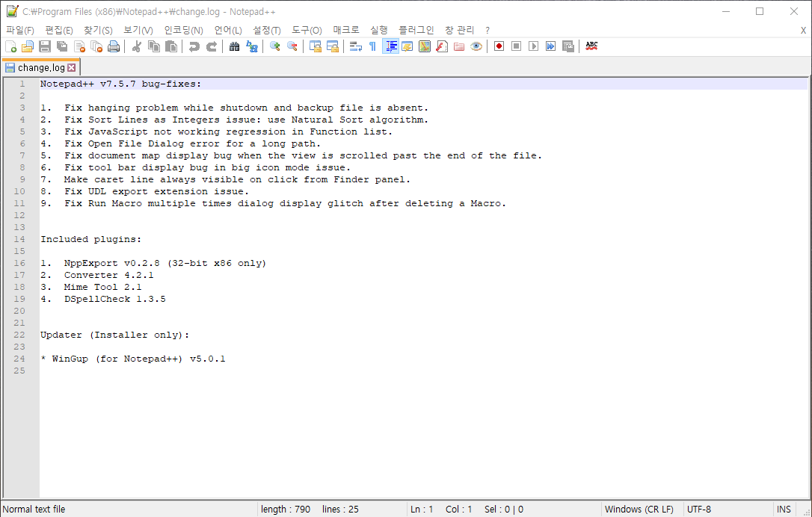812x517 pixels.
Task: Select the change.log tab
Action: point(41,68)
